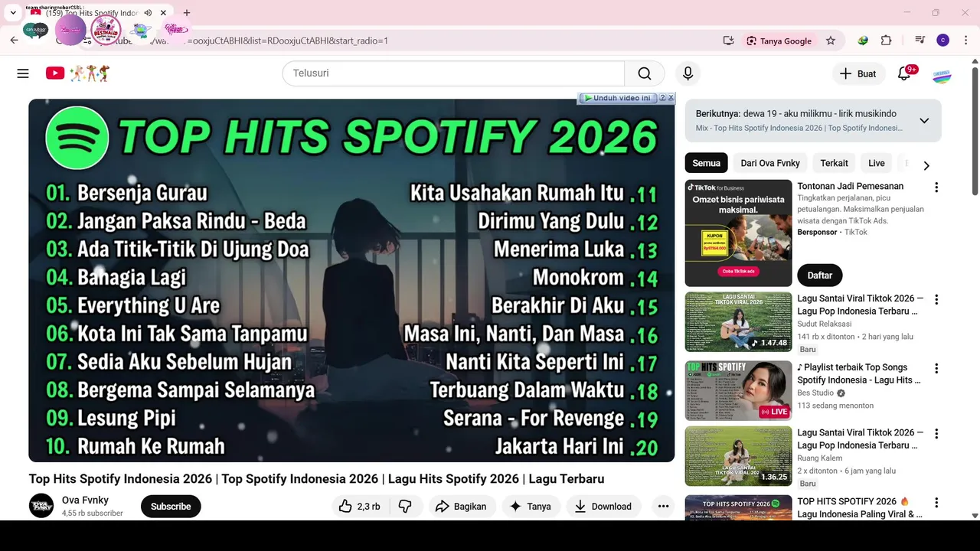Open Tontonan Jadi Pemesanan ad title
Screen dimensions: 980x551
850,186
